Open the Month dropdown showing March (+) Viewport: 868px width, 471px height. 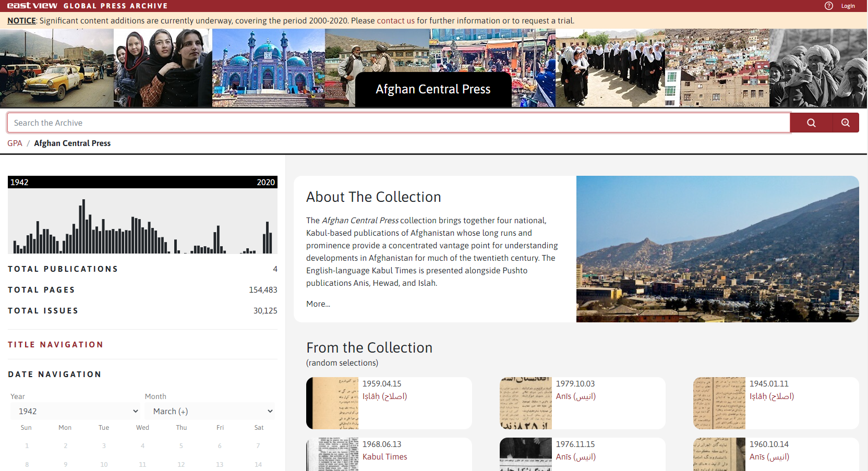pyautogui.click(x=210, y=411)
